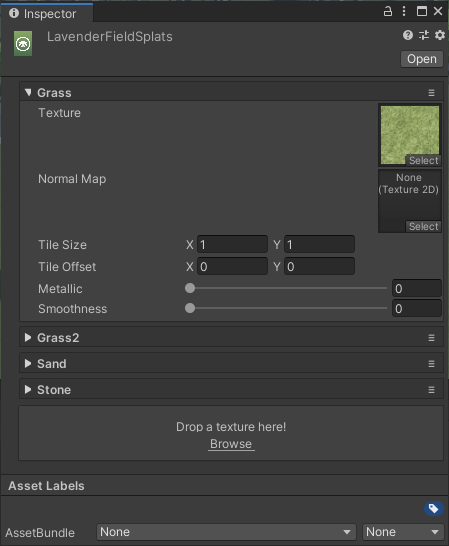Image resolution: width=449 pixels, height=546 pixels.
Task: Expand the Sand section
Action: 28,364
